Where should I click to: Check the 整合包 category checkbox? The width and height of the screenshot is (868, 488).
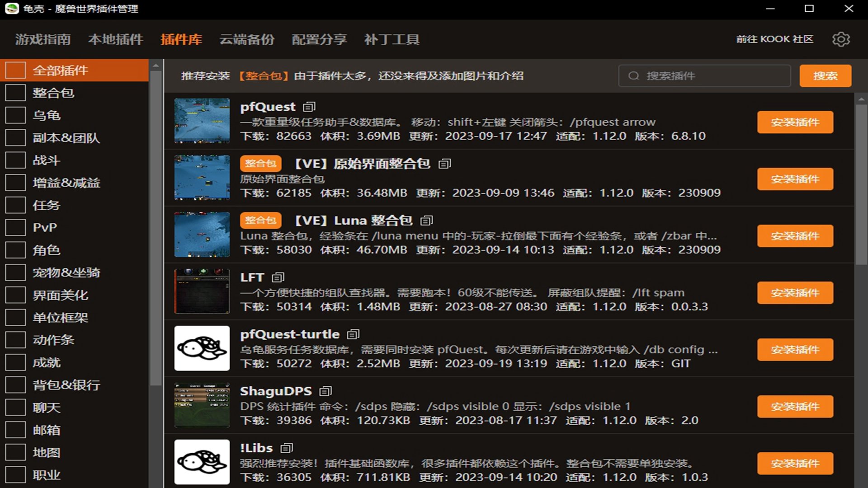point(15,93)
